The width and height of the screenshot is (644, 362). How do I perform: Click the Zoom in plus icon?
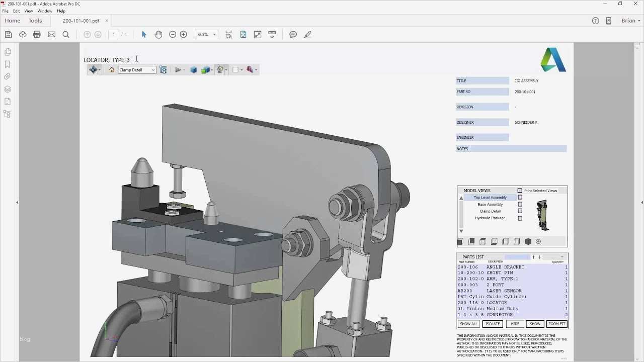point(183,35)
